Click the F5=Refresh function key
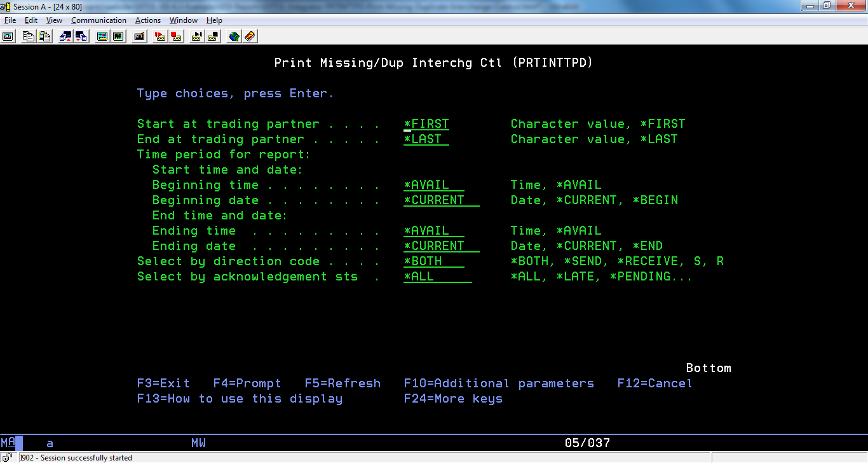This screenshot has width=868, height=463. point(342,384)
